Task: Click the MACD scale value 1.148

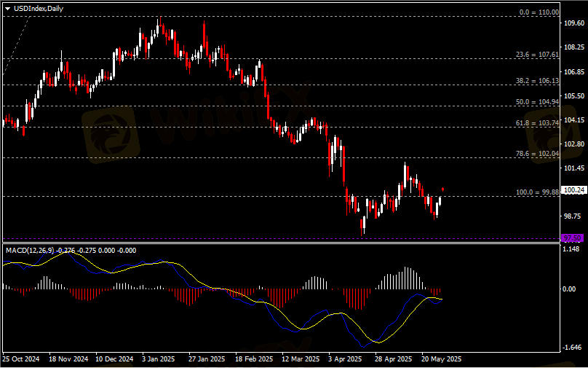Action: [x=573, y=249]
